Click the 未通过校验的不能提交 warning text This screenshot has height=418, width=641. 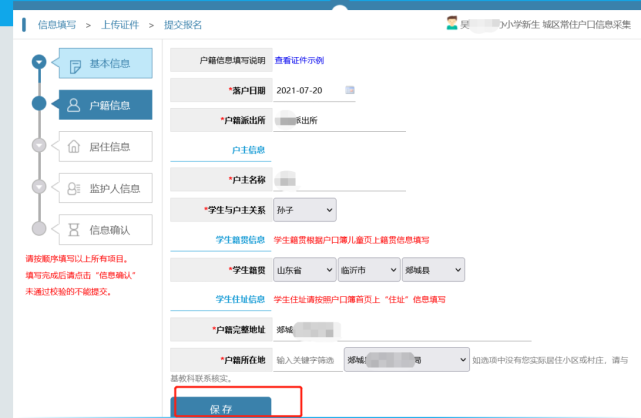coord(68,292)
